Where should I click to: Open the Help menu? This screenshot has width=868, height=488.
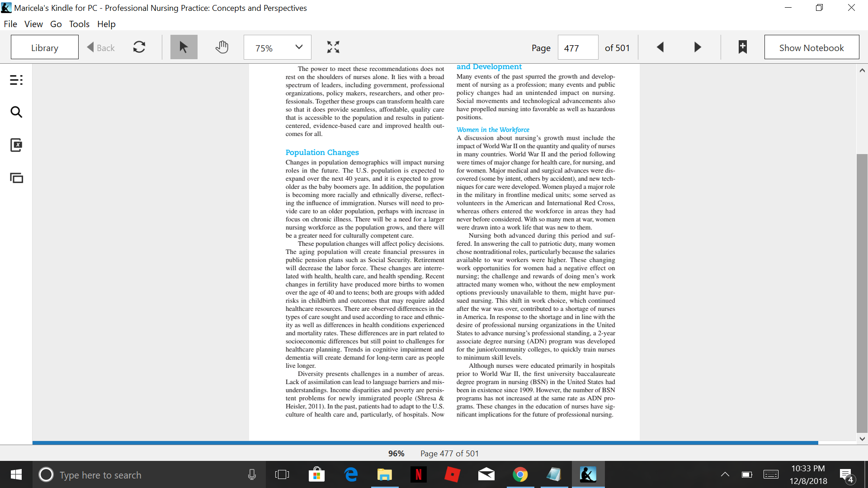[x=106, y=24]
